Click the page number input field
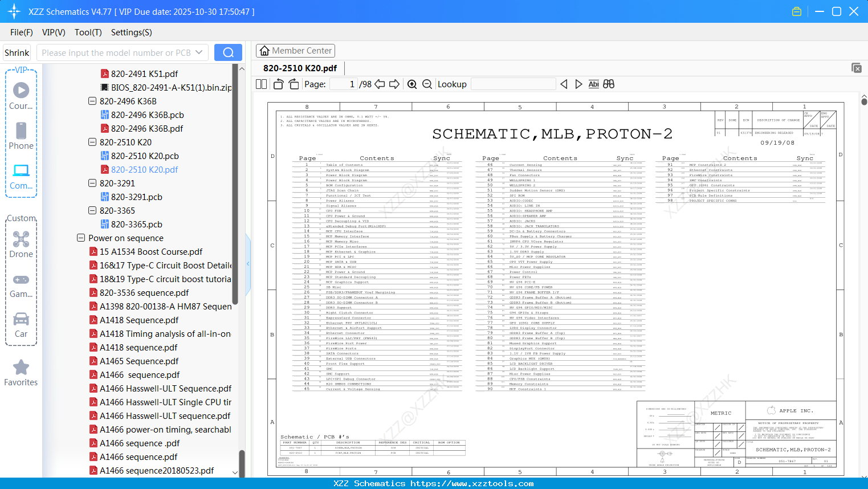Image resolution: width=868 pixels, height=489 pixels. pos(343,84)
